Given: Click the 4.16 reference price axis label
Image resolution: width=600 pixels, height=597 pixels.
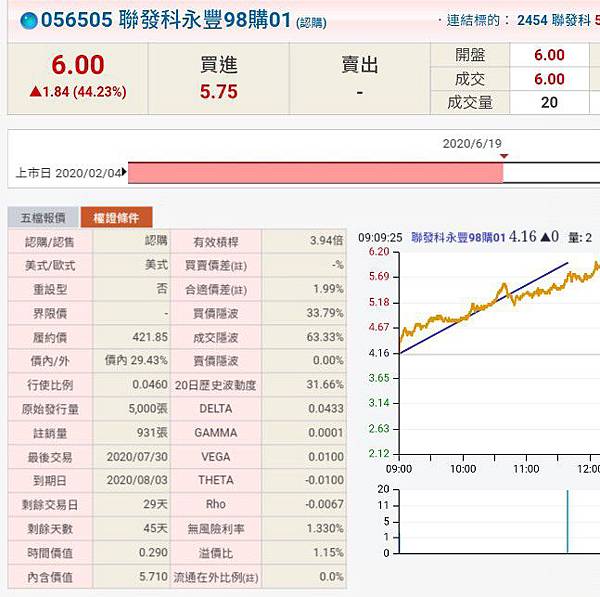Looking at the screenshot, I should click(379, 353).
